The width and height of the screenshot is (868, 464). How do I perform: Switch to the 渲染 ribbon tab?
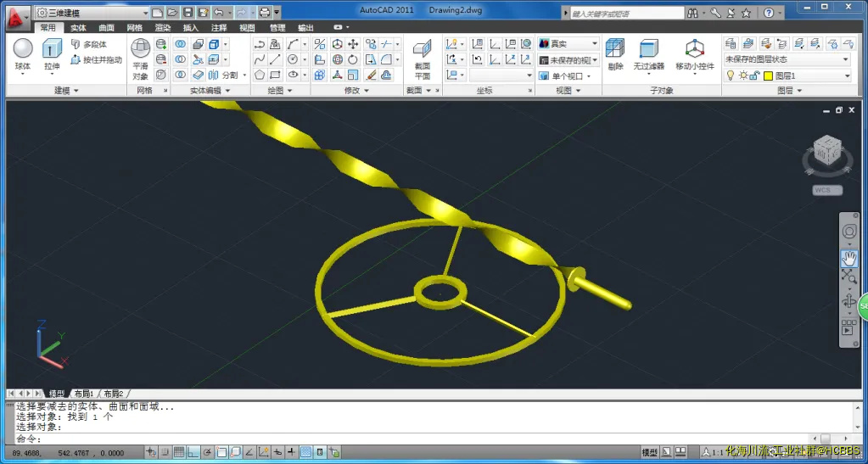tap(163, 28)
